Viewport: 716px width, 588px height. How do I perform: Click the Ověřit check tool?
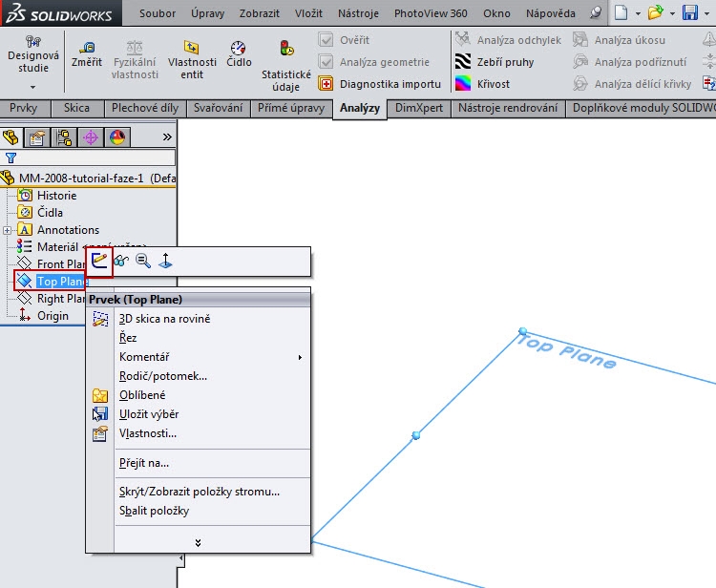[344, 40]
